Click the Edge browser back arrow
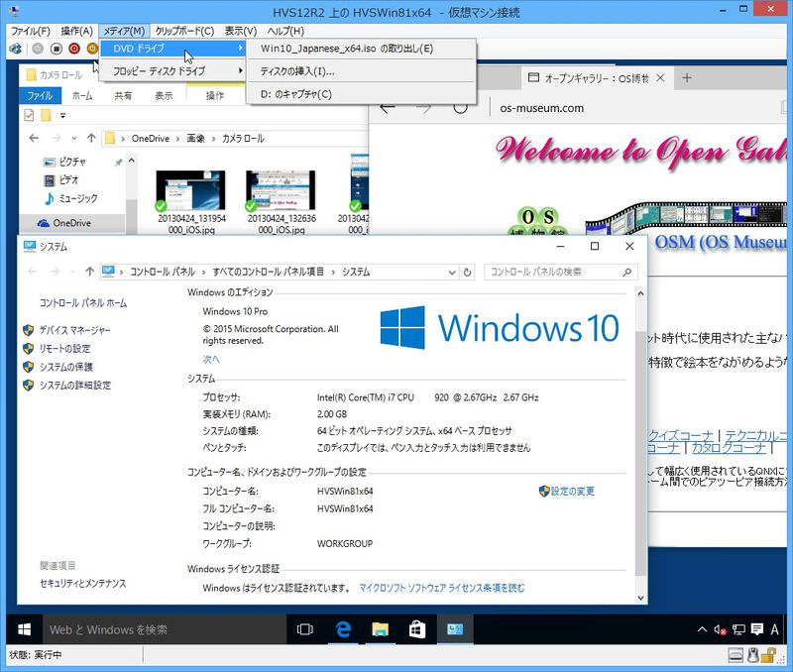Image resolution: width=793 pixels, height=672 pixels. tap(387, 108)
